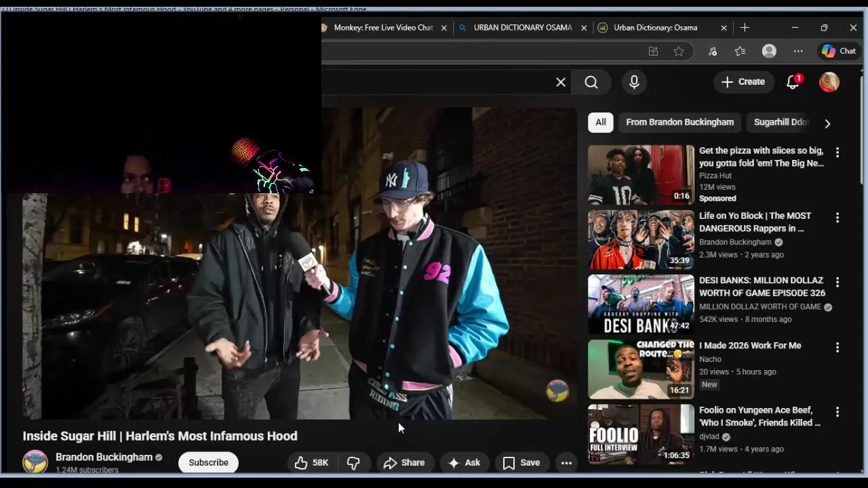The image size is (868, 488).
Task: Open the YouTube account avatar menu
Action: [x=829, y=82]
